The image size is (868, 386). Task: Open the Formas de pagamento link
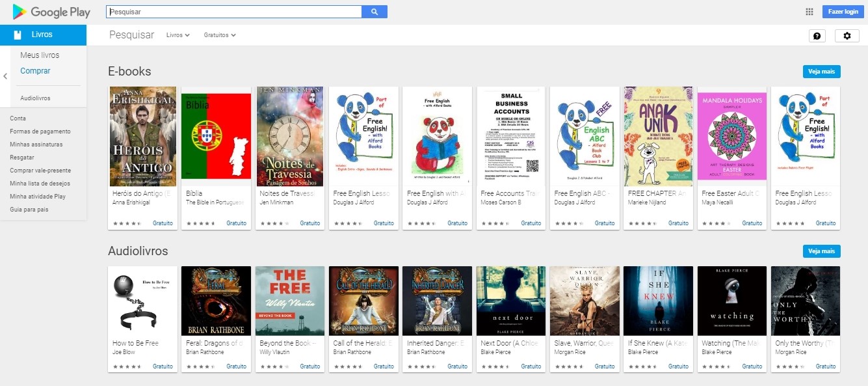[40, 131]
